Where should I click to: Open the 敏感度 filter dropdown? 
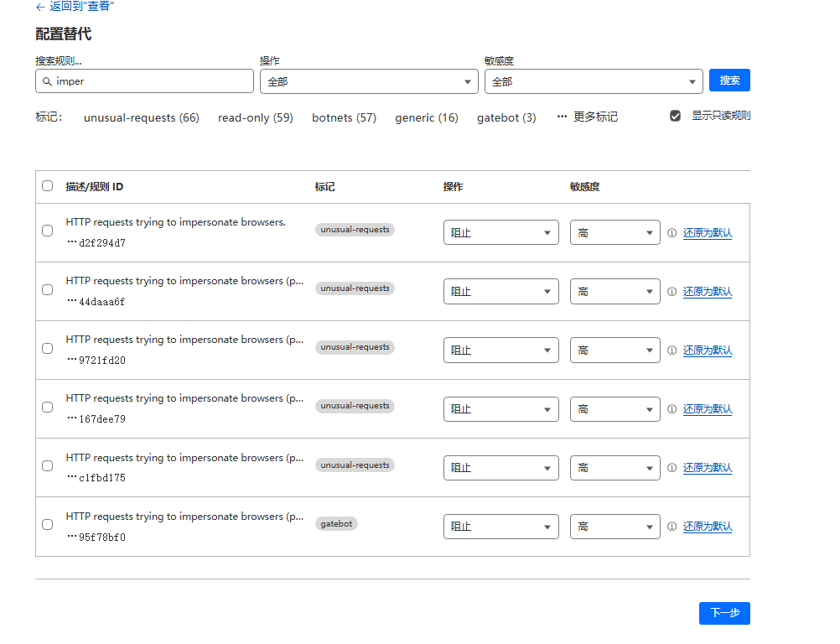coord(594,81)
